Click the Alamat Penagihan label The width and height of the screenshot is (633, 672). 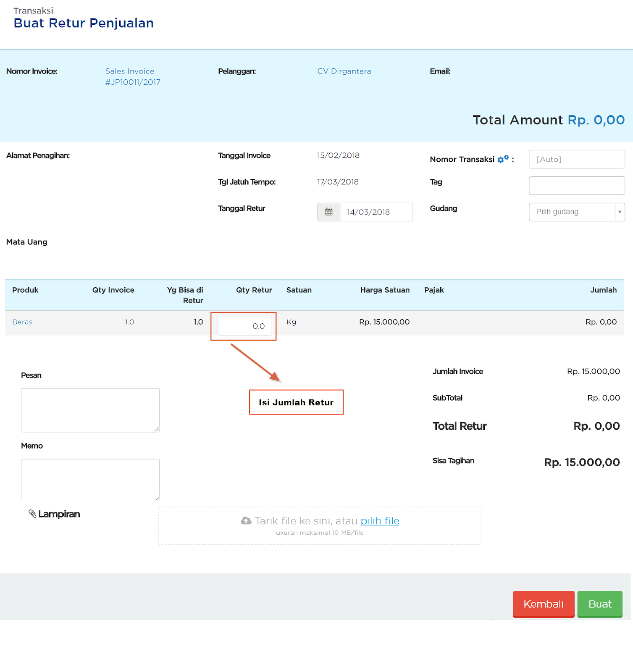(38, 155)
